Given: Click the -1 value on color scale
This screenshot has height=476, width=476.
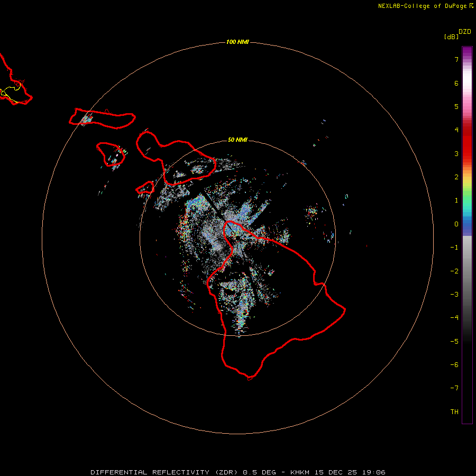Looking at the screenshot, I should point(454,248).
